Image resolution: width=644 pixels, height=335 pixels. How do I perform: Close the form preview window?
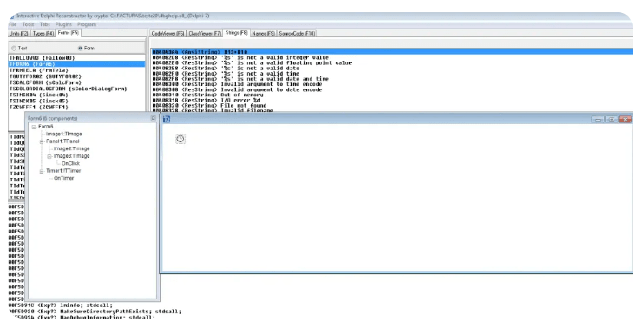click(625, 120)
